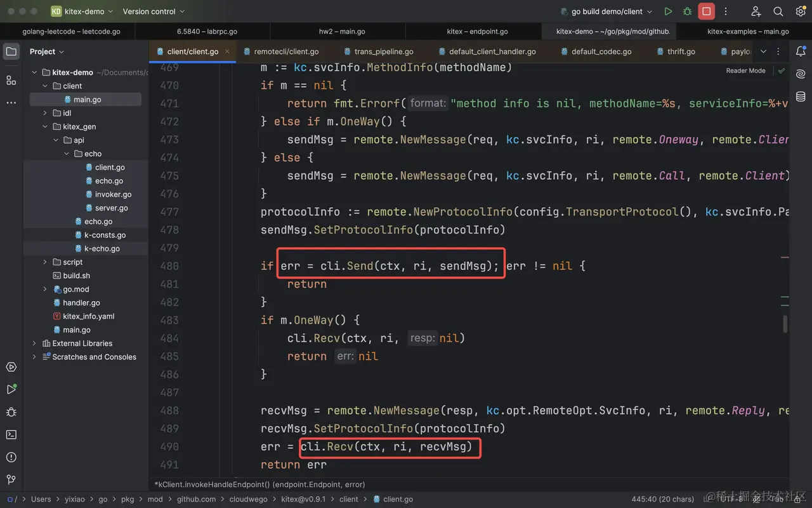Click the editor vertical scrollbar thumb
The image size is (812, 508).
pos(785,324)
